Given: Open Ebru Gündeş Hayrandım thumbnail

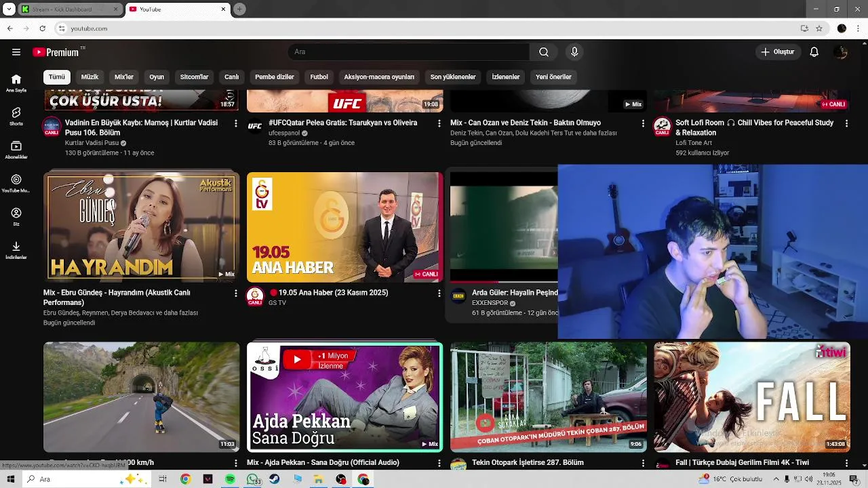Looking at the screenshot, I should 142,226.
